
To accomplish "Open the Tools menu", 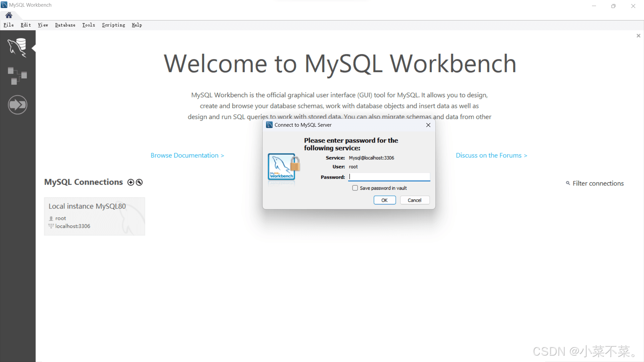I will click(89, 25).
